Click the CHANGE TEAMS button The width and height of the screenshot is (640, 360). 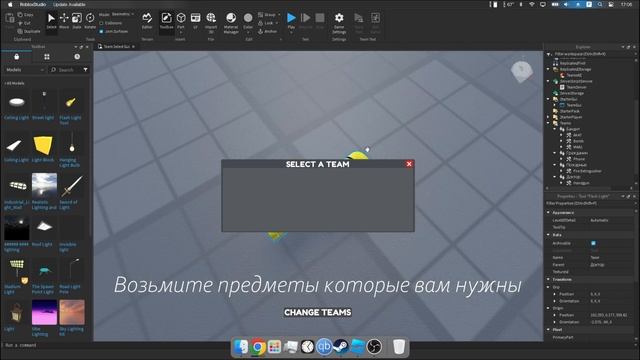(318, 312)
